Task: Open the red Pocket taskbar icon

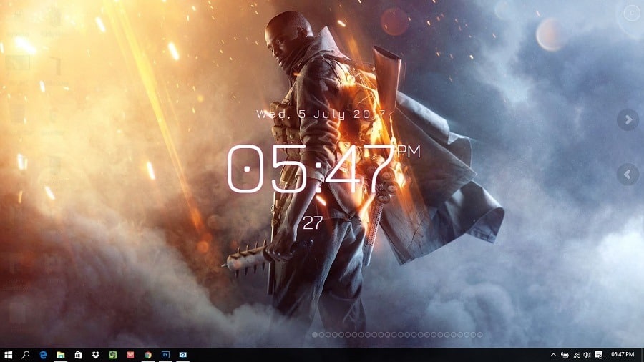Action: 130,355
